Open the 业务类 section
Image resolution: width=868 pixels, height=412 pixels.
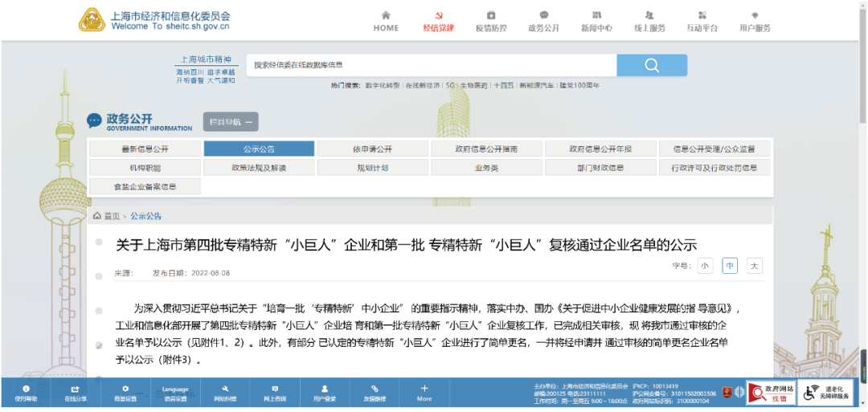tap(486, 168)
